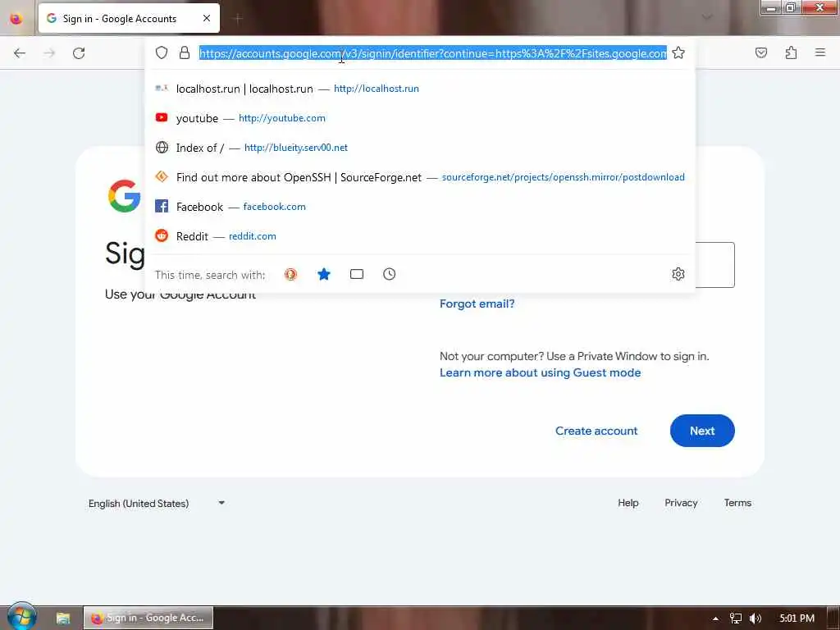Open the Help footer link
The width and height of the screenshot is (840, 630).
pyautogui.click(x=628, y=503)
